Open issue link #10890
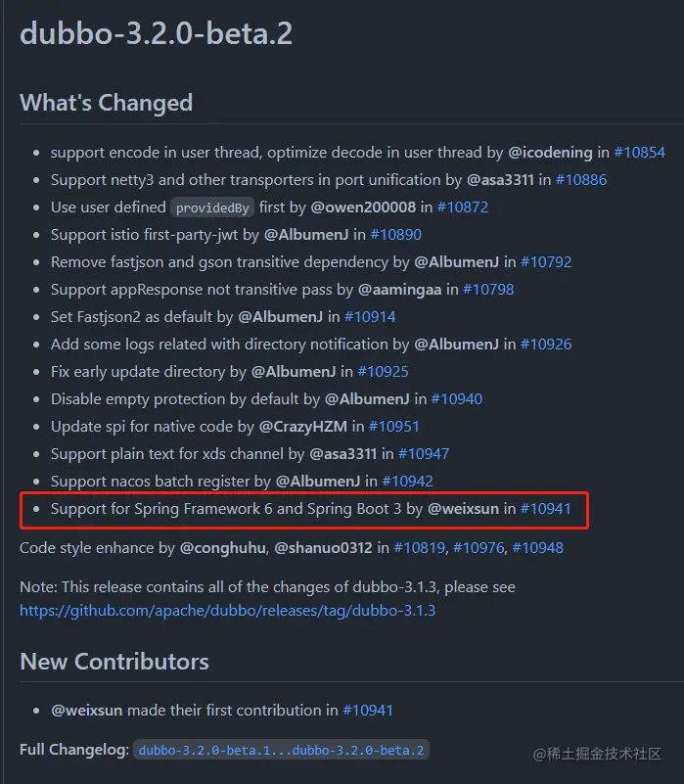Image resolution: width=684 pixels, height=784 pixels. (x=395, y=235)
